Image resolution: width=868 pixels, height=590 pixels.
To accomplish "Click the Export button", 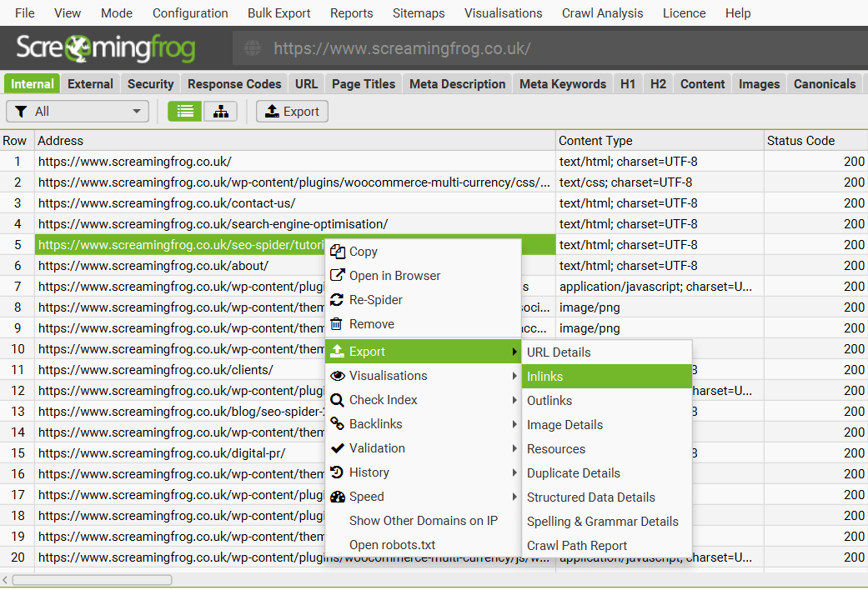I will tap(292, 110).
